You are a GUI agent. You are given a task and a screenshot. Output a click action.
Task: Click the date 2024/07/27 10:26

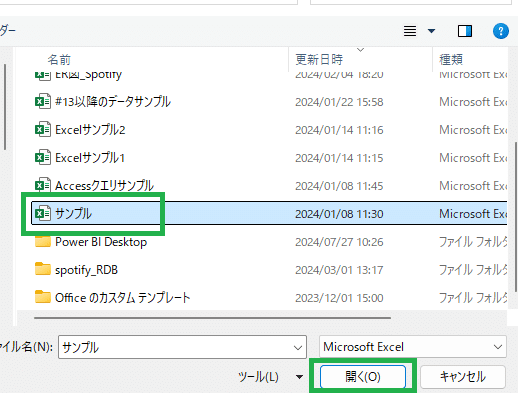pos(339,242)
